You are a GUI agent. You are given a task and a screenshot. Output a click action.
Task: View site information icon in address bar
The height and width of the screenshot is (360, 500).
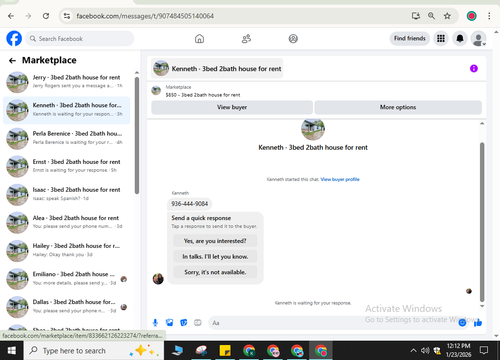pos(67,16)
